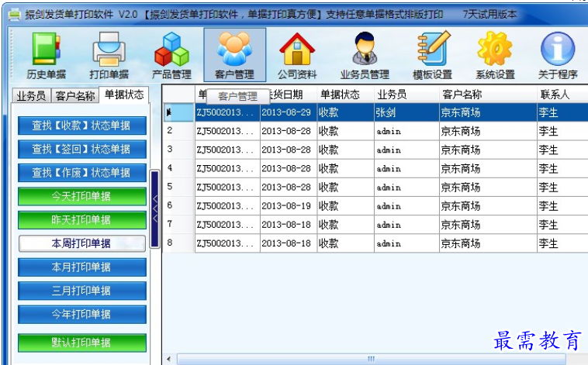
Task: Select row number 5
Action: coord(375,188)
